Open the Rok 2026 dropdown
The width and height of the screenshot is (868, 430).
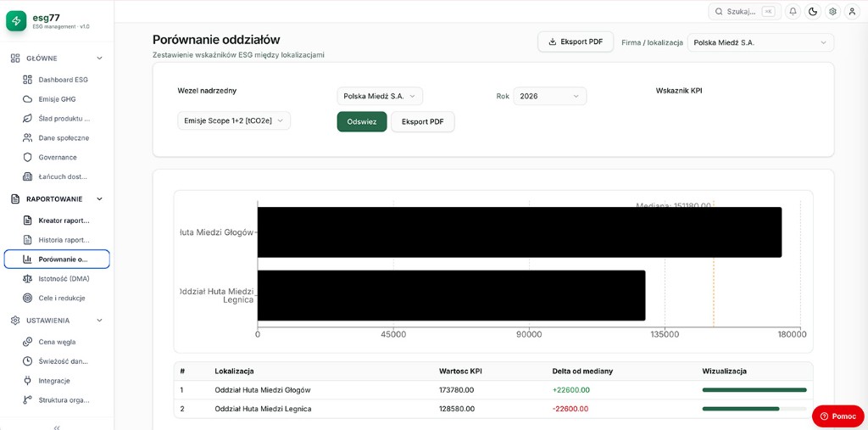coord(549,96)
